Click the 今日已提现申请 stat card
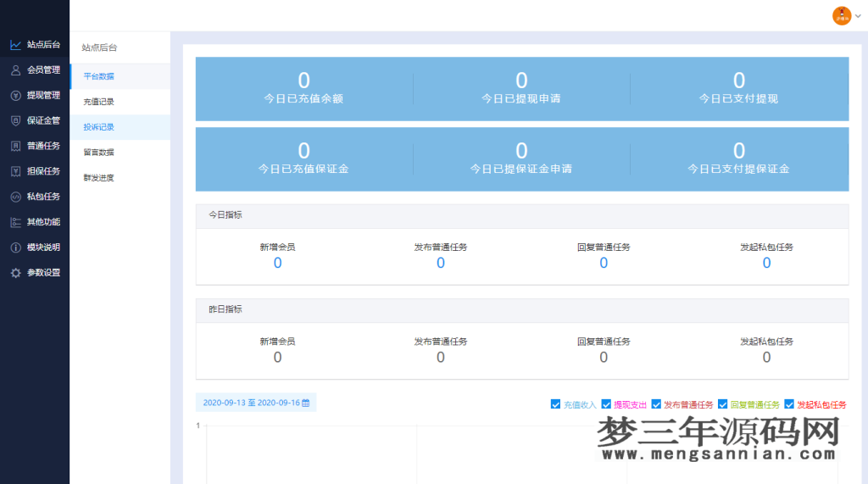The width and height of the screenshot is (868, 484). [521, 89]
